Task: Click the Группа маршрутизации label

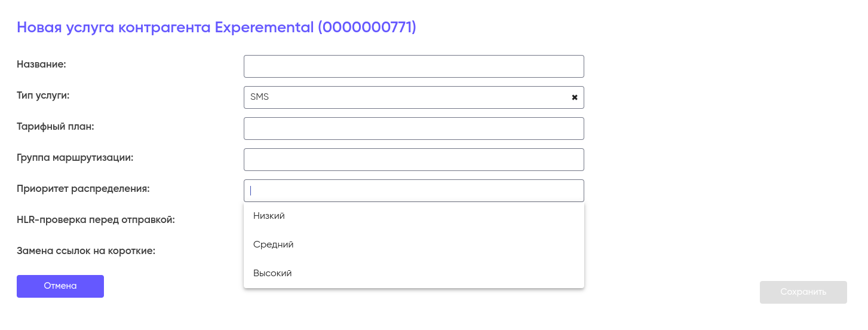Action: 75,158
